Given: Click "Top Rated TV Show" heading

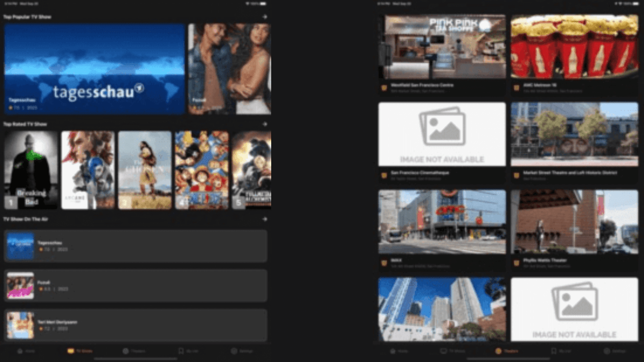Looking at the screenshot, I should click(x=25, y=124).
